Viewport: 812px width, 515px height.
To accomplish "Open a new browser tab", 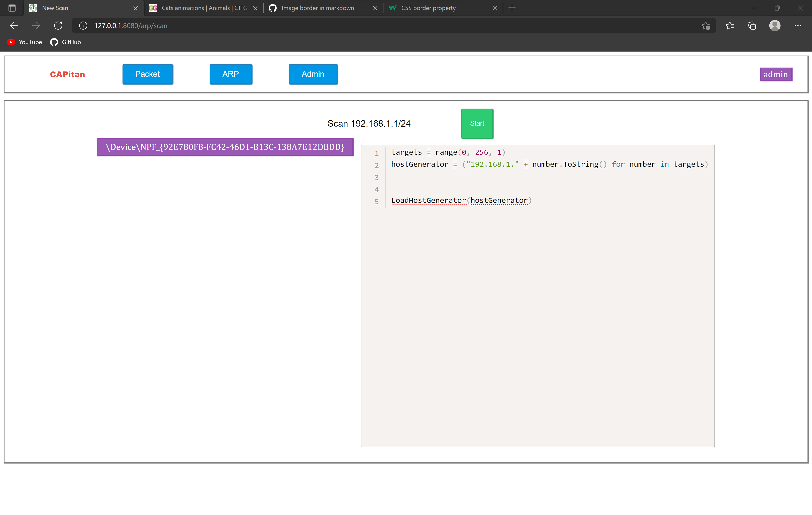I will tap(512, 8).
